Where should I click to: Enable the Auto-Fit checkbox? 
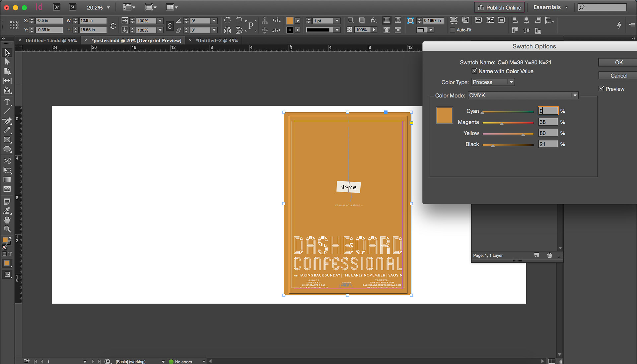pos(452,30)
